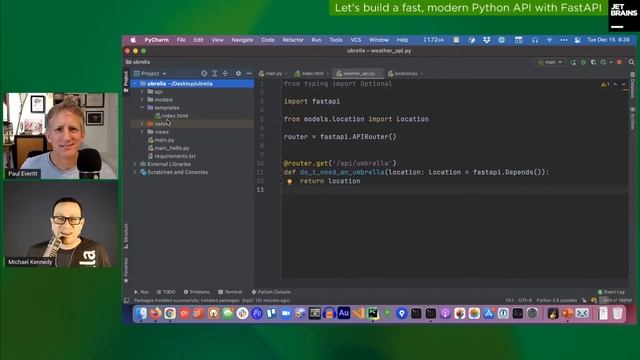This screenshot has height=360, width=640.
Task: Hide the Project tool window with minus icon
Action: point(249,73)
